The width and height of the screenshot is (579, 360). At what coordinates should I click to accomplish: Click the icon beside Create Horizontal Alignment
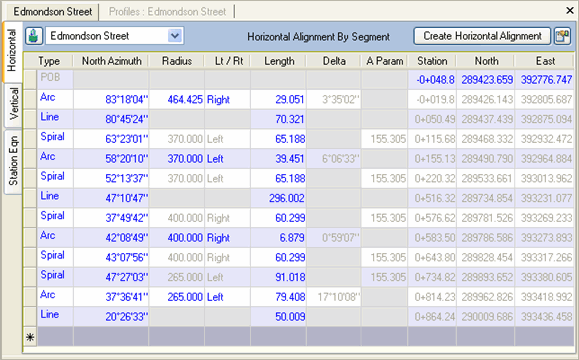tap(562, 36)
